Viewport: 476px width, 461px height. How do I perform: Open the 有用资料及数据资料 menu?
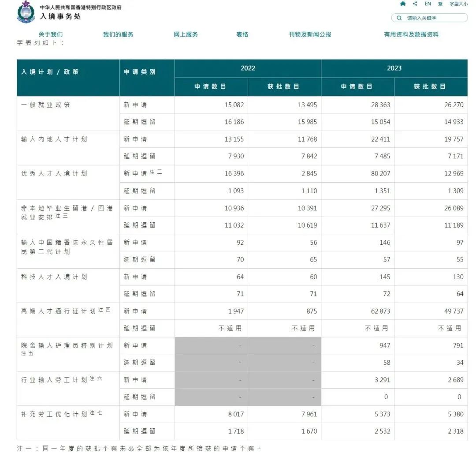click(411, 34)
